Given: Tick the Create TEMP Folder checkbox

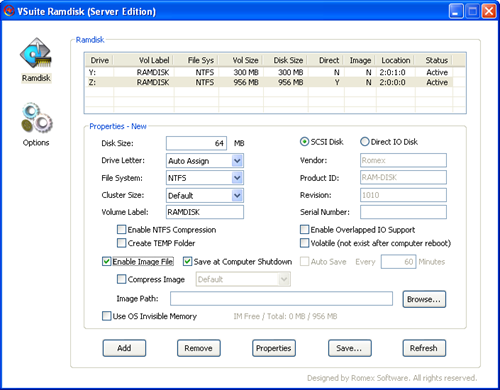Looking at the screenshot, I should pos(121,243).
